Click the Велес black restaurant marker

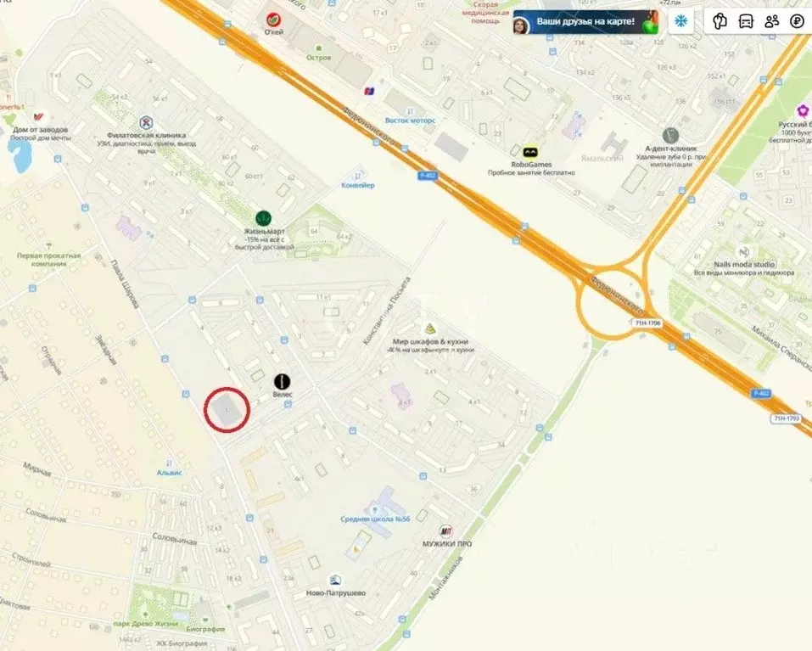click(282, 382)
